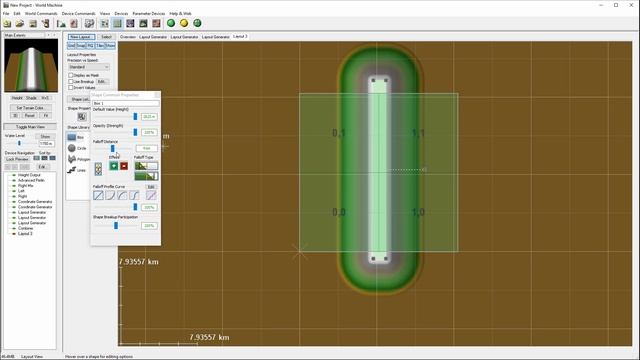Click the last Sort by icon
This screenshot has height=360, width=640.
[x=52, y=158]
